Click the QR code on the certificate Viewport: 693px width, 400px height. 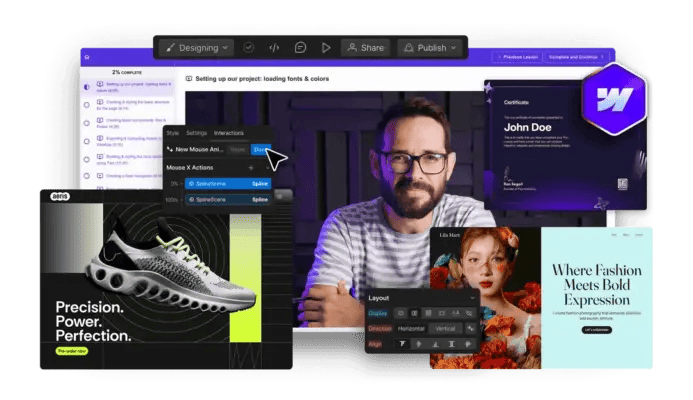623,184
